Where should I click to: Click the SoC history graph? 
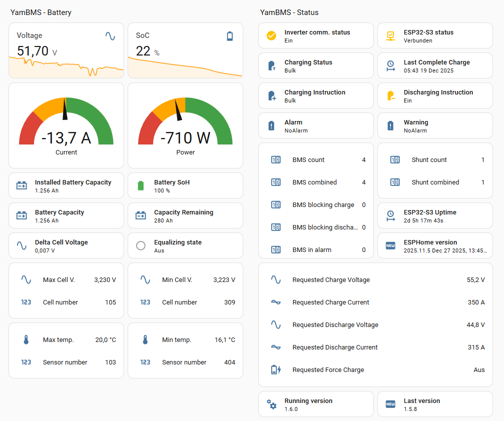tap(185, 67)
